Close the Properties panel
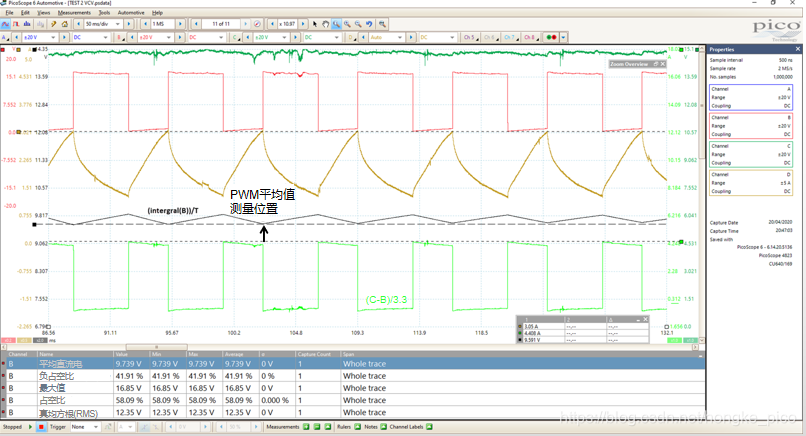Screen dimensions: 806x436 click(798, 49)
